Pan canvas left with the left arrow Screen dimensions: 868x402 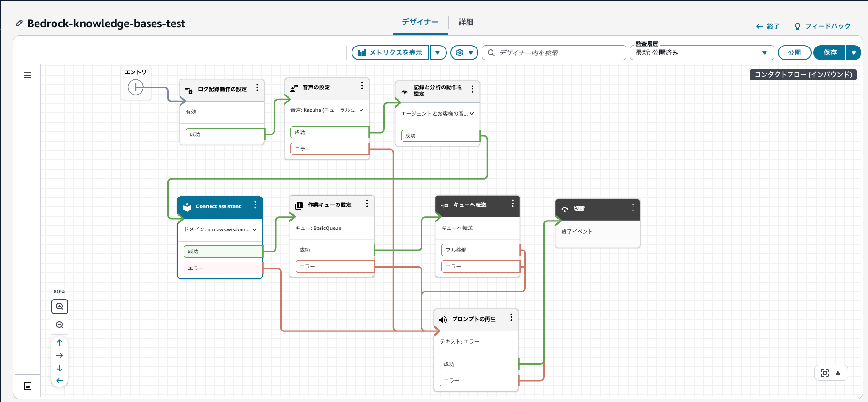60,381
